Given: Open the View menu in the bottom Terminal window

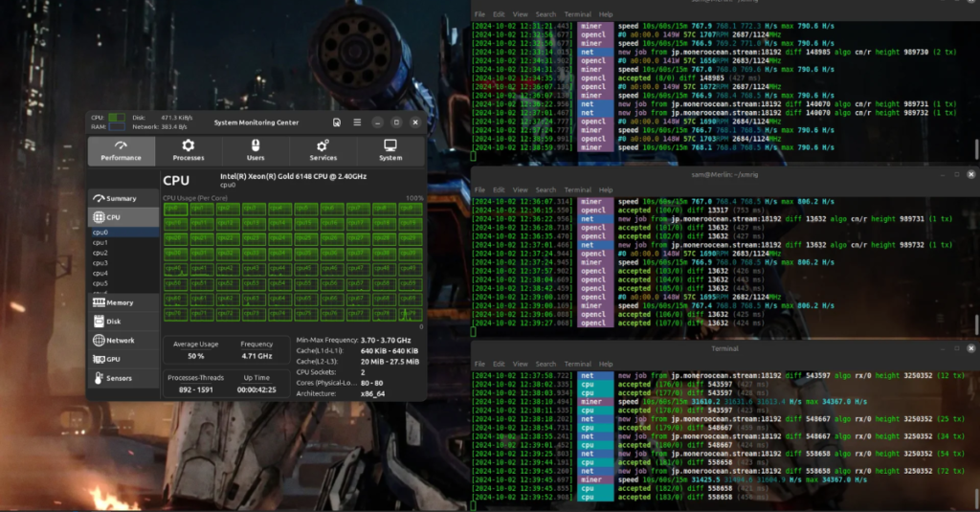Looking at the screenshot, I should tap(521, 364).
